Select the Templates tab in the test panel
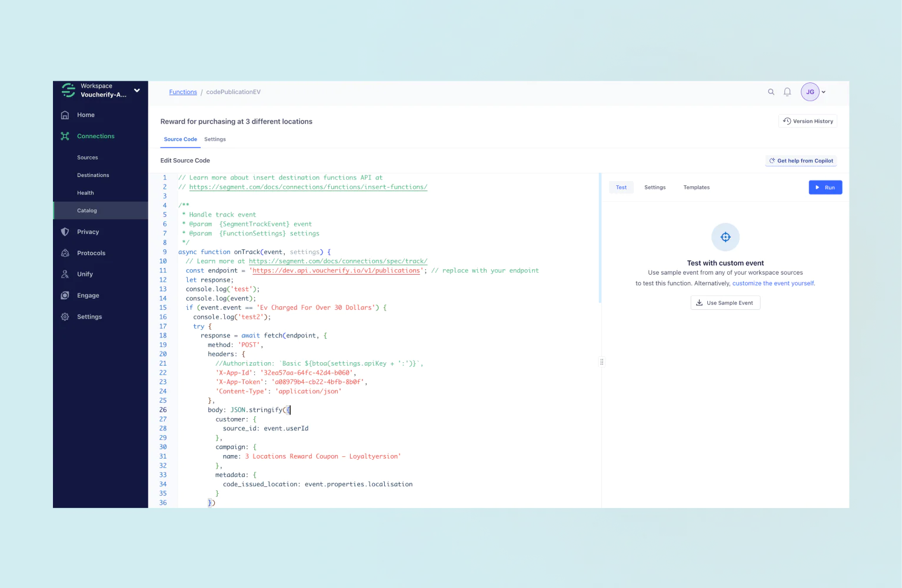Viewport: 902px width, 588px height. click(x=697, y=187)
